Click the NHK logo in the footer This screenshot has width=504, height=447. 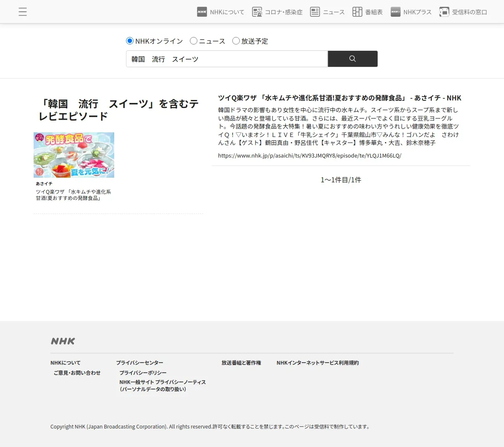coord(63,341)
